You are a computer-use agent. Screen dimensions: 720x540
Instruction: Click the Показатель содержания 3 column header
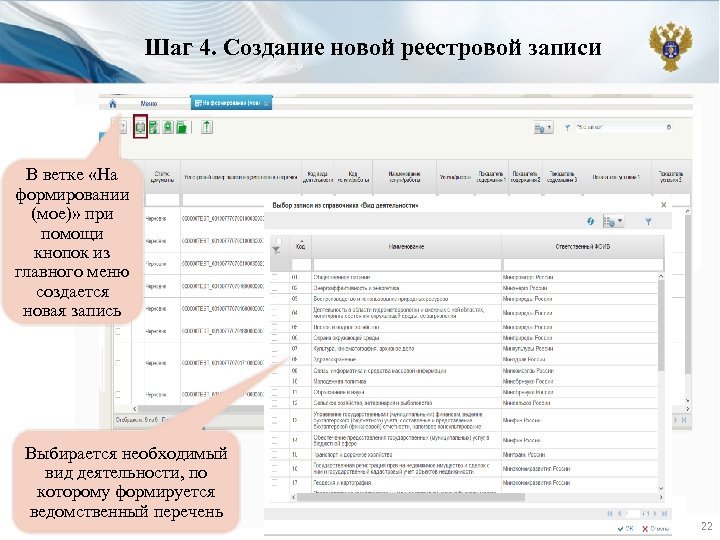coord(562,177)
